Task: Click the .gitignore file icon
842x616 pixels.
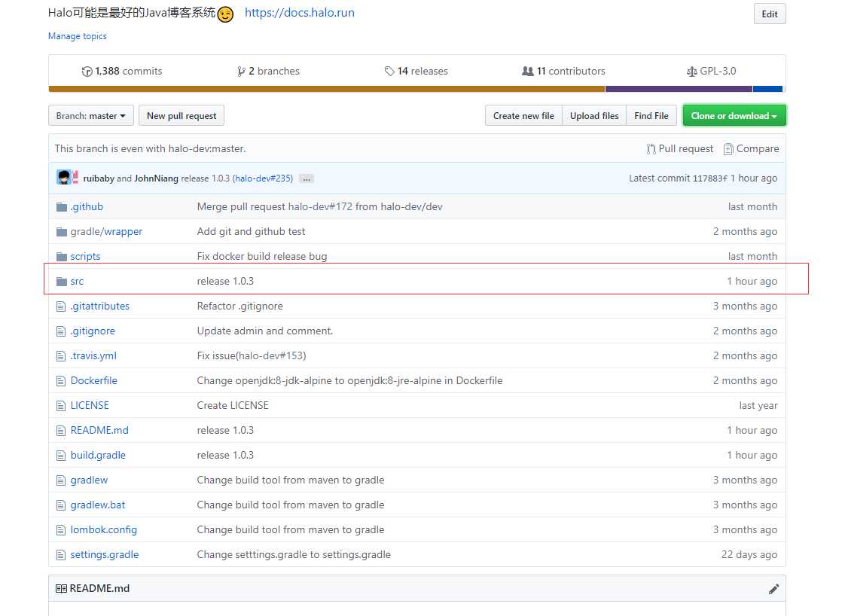Action: click(61, 331)
